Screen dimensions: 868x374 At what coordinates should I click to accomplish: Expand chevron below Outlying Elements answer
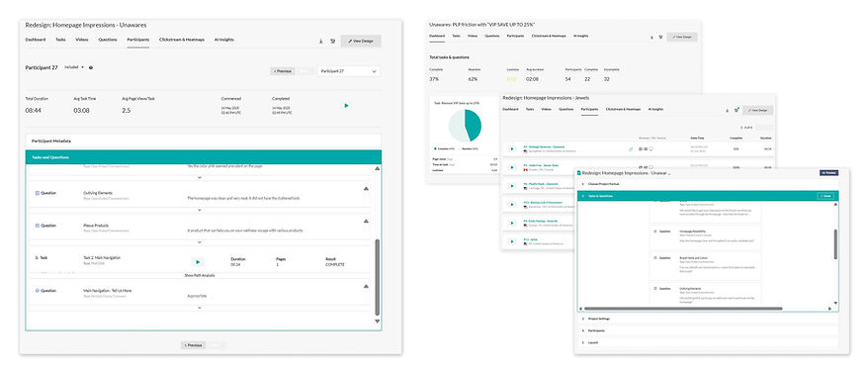click(x=200, y=210)
